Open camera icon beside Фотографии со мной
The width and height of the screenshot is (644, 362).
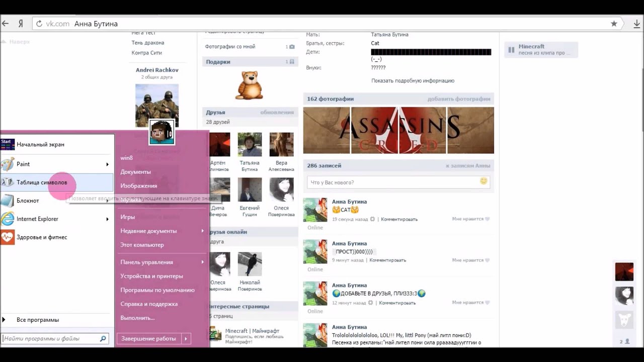[292, 47]
